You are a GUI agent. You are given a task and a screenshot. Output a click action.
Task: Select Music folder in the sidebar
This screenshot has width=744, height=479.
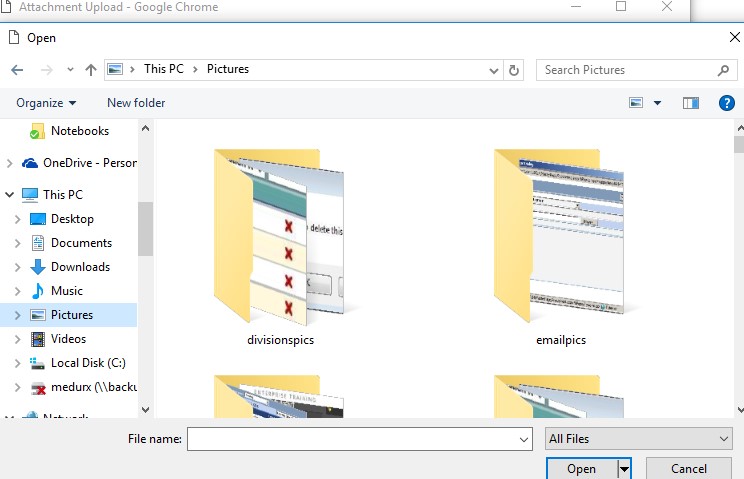tap(67, 291)
